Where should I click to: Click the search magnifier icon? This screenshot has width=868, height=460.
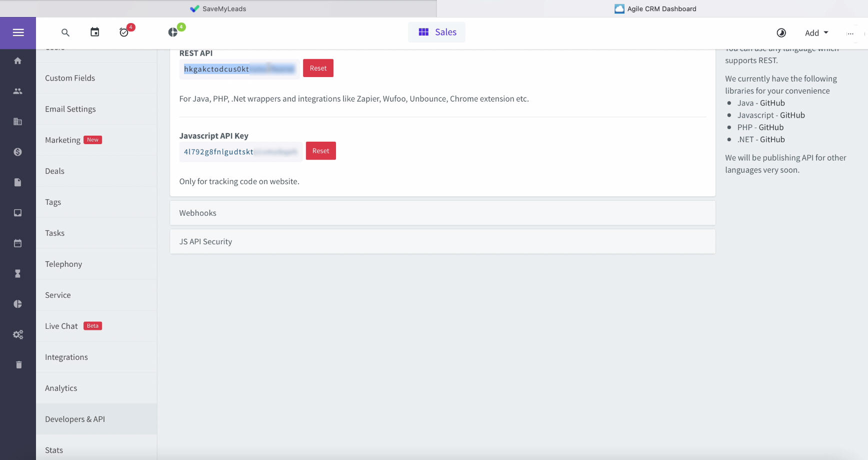click(65, 33)
